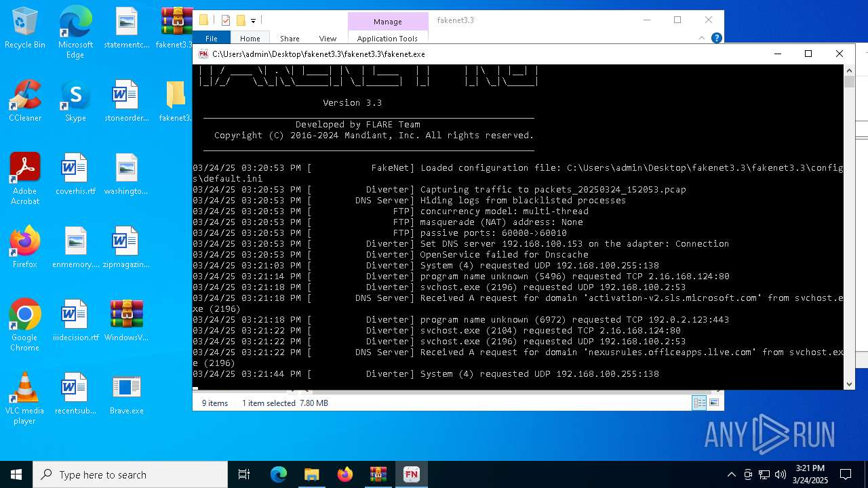Click in the Type here to search box

coord(130,474)
